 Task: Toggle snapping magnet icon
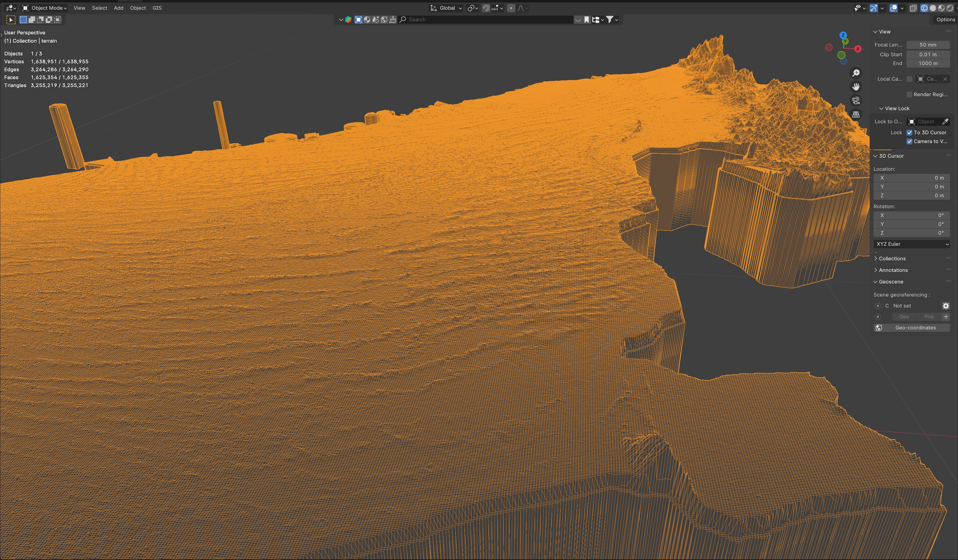point(486,8)
